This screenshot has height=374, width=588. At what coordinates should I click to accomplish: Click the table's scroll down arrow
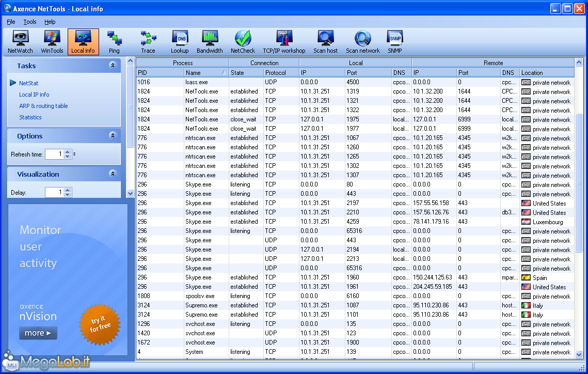[579, 354]
